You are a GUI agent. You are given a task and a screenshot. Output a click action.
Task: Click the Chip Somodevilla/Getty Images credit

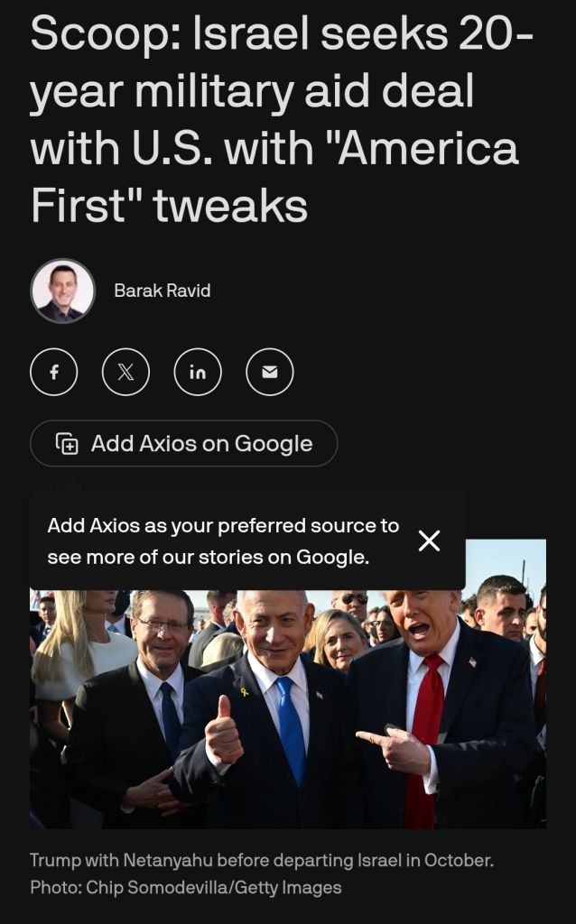click(213, 888)
